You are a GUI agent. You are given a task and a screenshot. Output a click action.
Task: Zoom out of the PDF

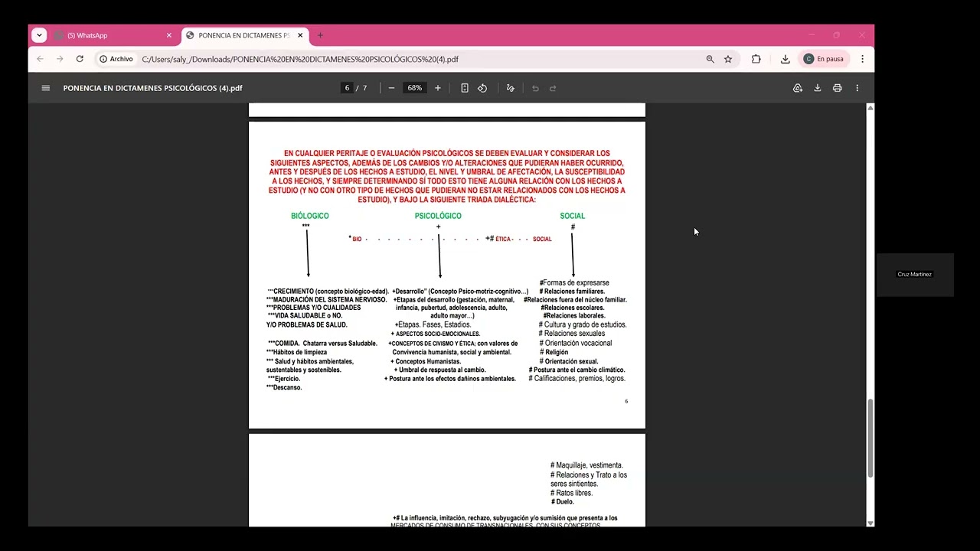(x=391, y=88)
